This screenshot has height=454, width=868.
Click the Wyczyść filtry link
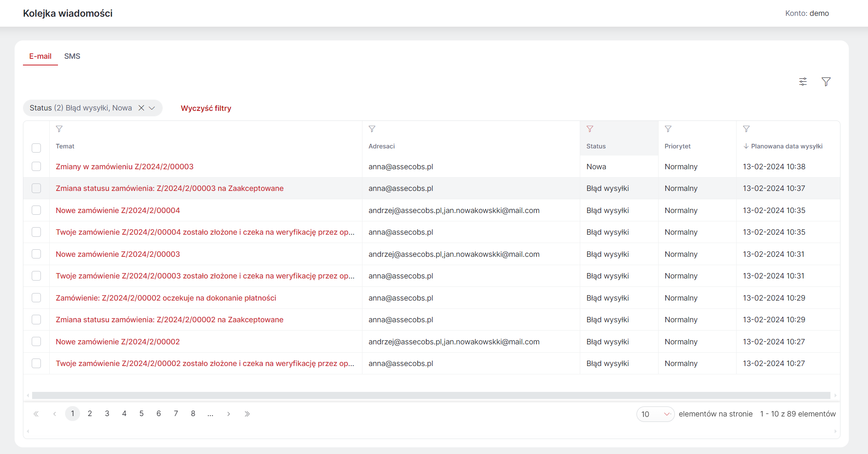pos(206,108)
